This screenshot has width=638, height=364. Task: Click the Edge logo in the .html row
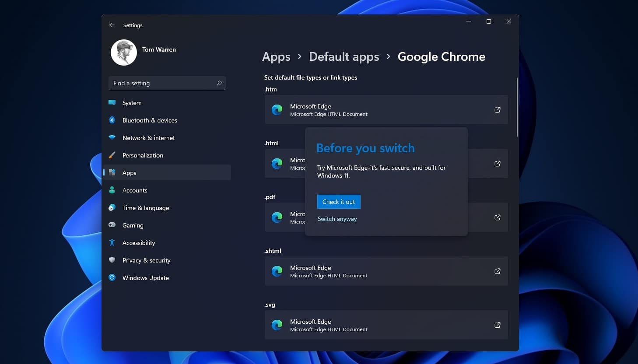[x=277, y=164]
